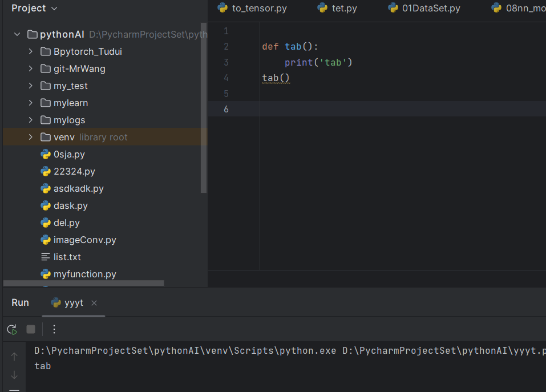Image resolution: width=546 pixels, height=392 pixels.
Task: Click the Rerun button in Run toolbar
Action: [11, 329]
